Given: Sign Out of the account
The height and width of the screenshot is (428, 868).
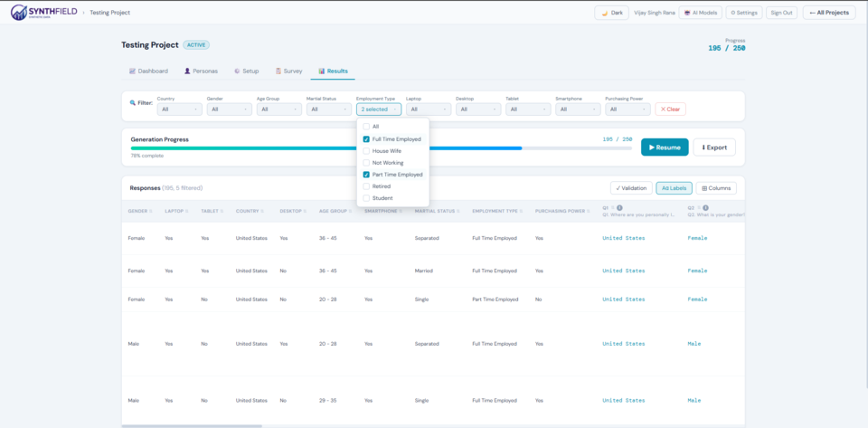Looking at the screenshot, I should pos(781,13).
